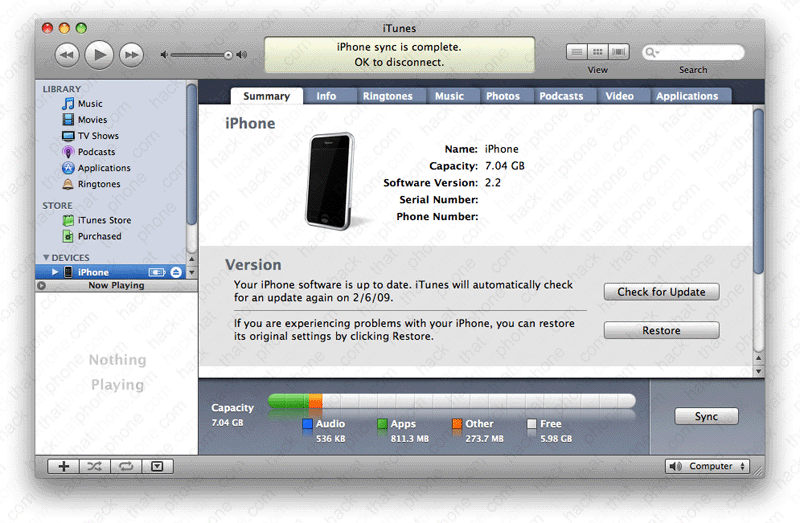Click the sidebar scroll up arrow
The image size is (800, 523).
[192, 259]
